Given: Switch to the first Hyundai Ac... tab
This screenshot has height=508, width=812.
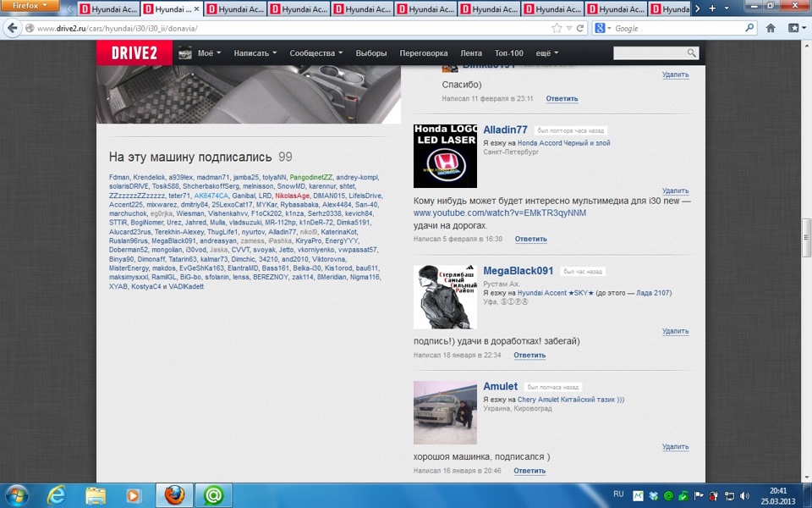Looking at the screenshot, I should click(x=107, y=8).
